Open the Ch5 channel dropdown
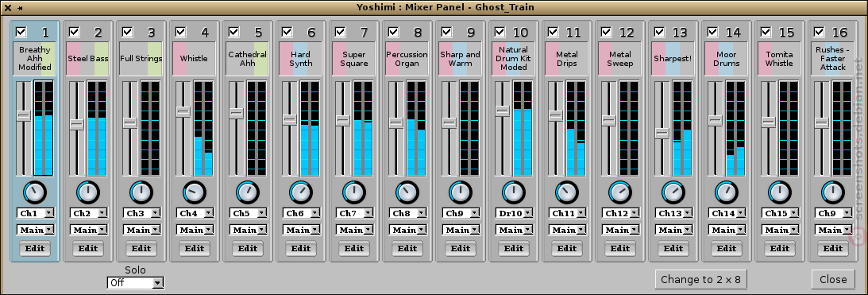This screenshot has height=295, width=868. (248, 213)
